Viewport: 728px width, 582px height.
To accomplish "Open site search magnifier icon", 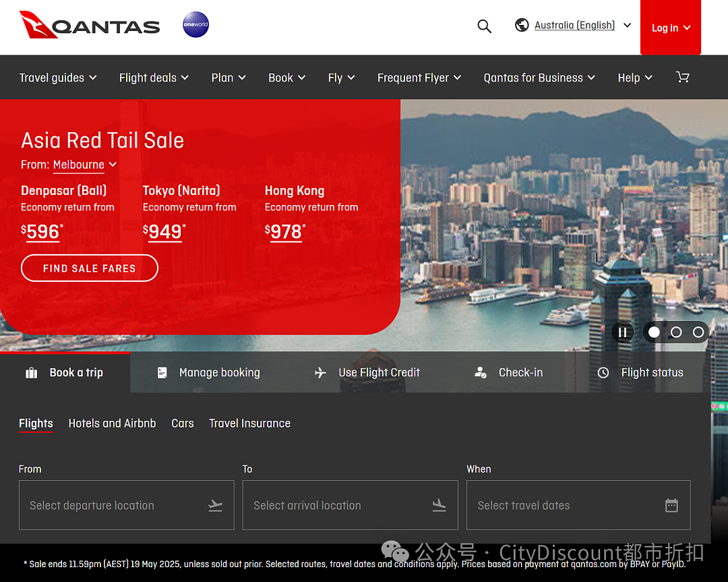I will pos(484,26).
